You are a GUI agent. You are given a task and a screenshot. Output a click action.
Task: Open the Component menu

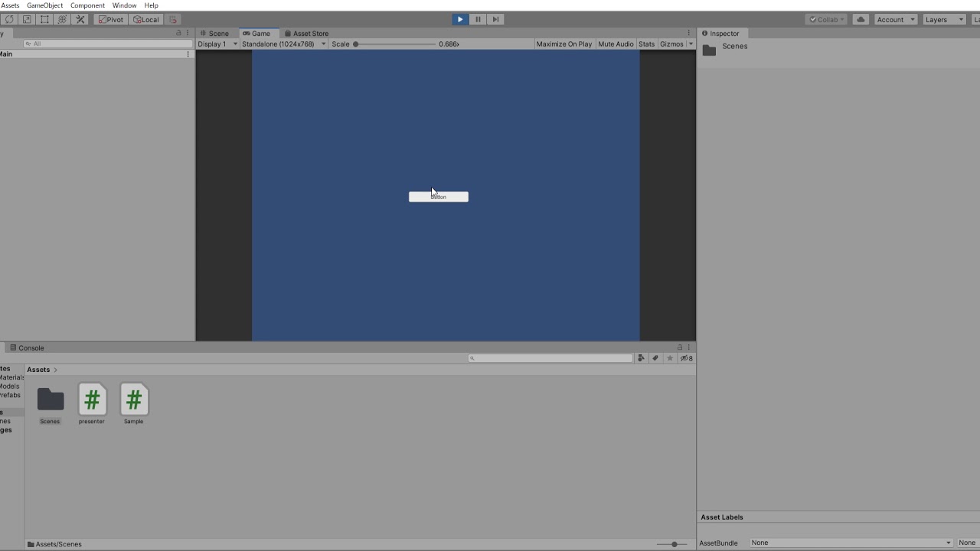(87, 5)
